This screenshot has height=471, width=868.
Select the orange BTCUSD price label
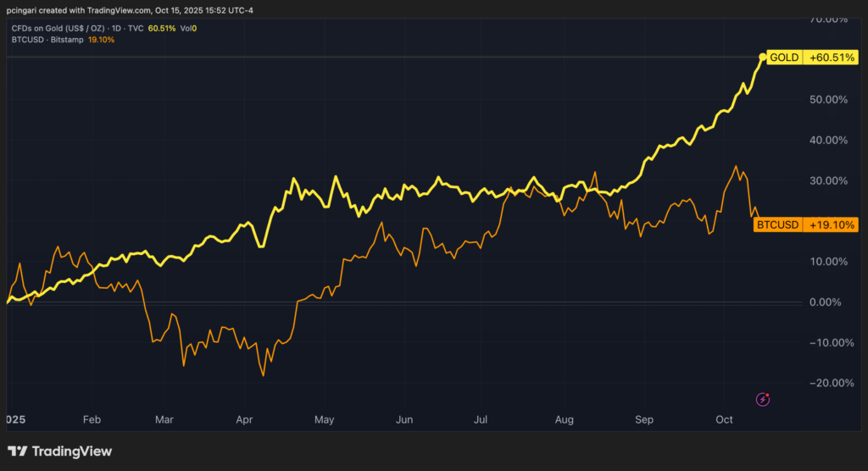tap(777, 224)
